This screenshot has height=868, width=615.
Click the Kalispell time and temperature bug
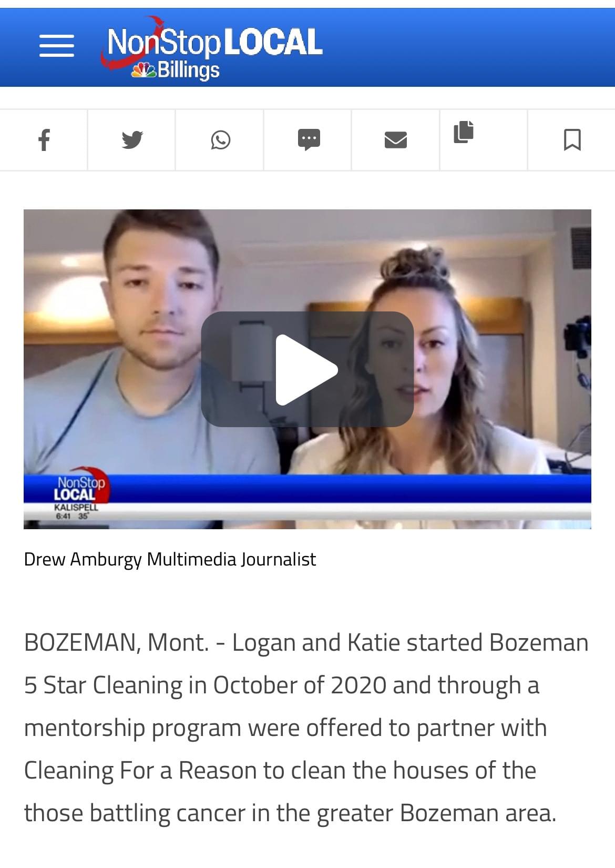pyautogui.click(x=75, y=512)
